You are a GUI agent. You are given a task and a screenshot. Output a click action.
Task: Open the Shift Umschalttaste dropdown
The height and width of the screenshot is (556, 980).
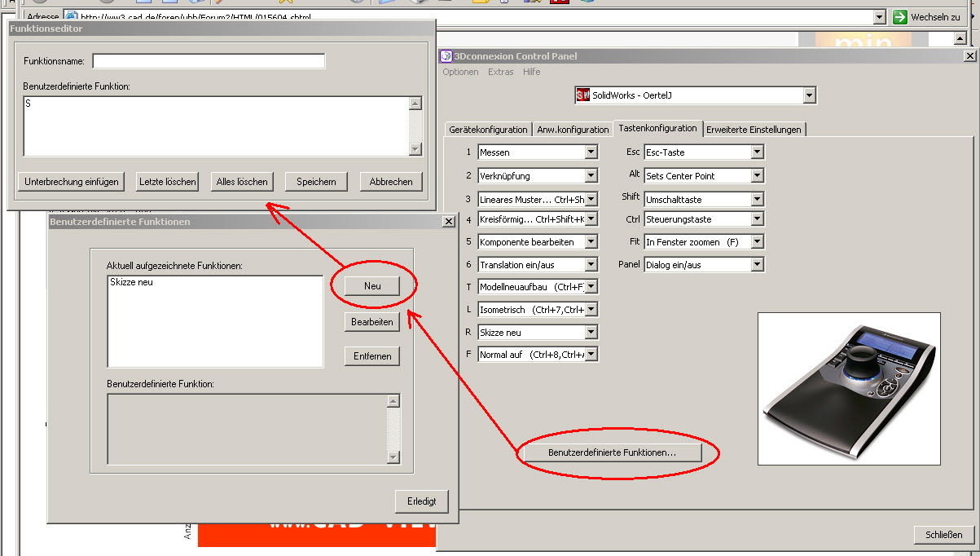pyautogui.click(x=757, y=199)
